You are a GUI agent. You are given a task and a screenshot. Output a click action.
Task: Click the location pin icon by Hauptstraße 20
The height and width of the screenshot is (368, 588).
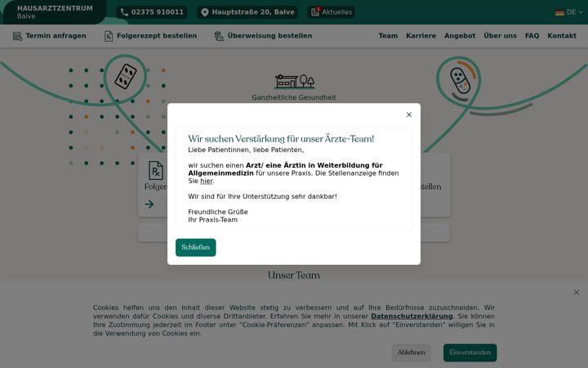[x=205, y=12]
